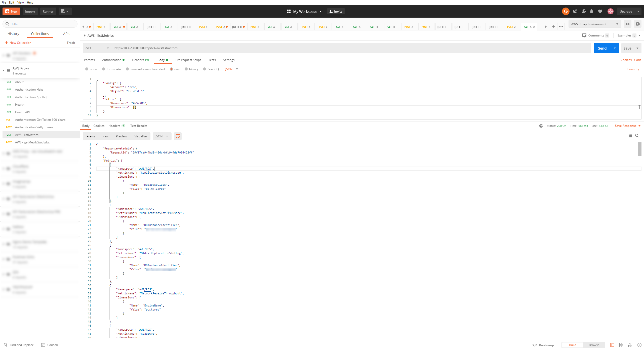Image resolution: width=644 pixels, height=349 pixels.
Task: Click the Beautify link
Action: [633, 69]
